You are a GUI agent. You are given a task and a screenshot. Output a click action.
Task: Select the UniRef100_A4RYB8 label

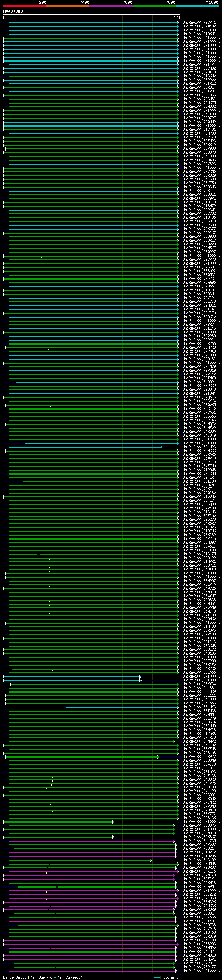(x=199, y=508)
